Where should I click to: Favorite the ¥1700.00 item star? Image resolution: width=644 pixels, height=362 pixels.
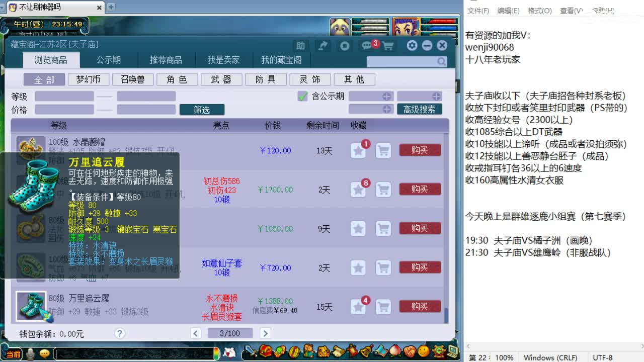[x=358, y=189]
